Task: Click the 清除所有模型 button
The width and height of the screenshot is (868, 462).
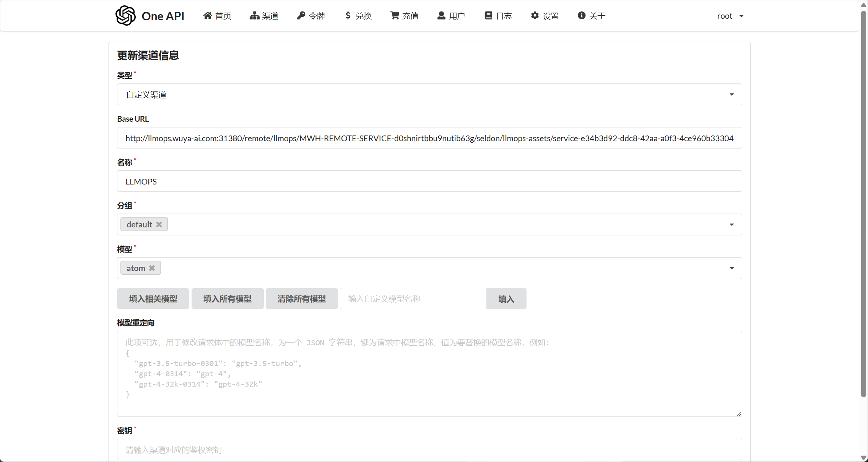Action: tap(302, 299)
